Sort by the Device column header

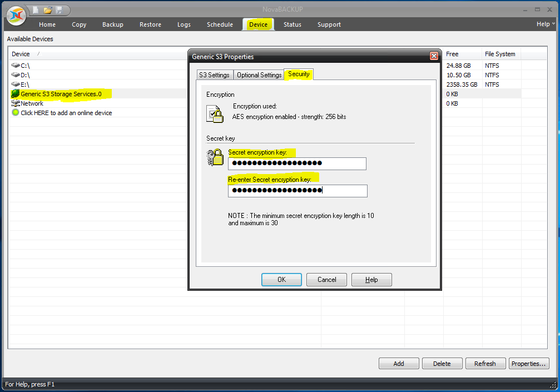(x=98, y=54)
